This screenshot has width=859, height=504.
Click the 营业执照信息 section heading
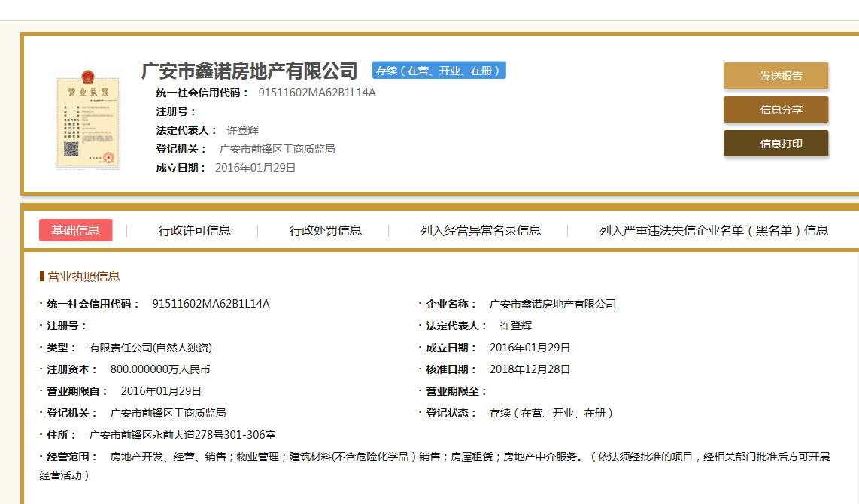(x=83, y=276)
